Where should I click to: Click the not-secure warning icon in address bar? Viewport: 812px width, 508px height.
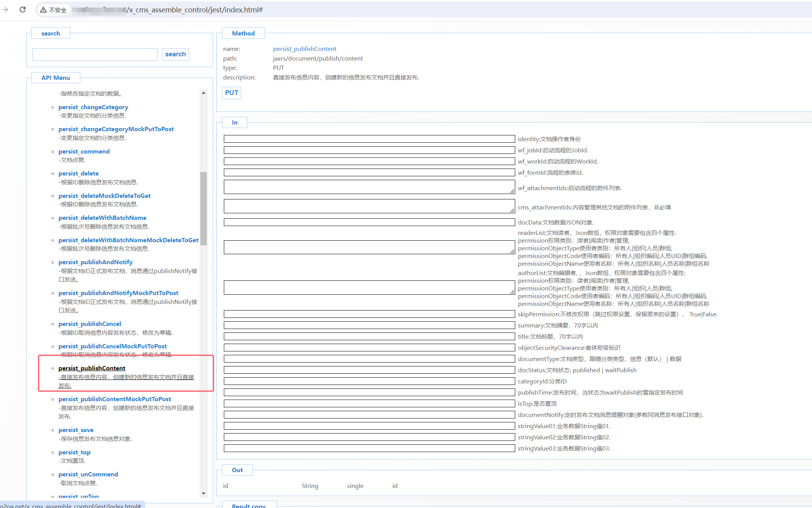click(x=43, y=10)
